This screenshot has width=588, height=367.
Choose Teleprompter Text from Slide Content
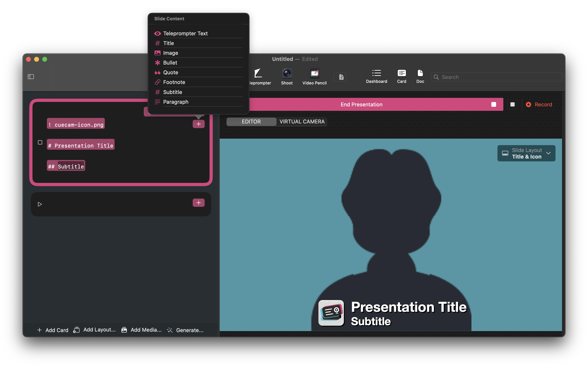pyautogui.click(x=185, y=33)
